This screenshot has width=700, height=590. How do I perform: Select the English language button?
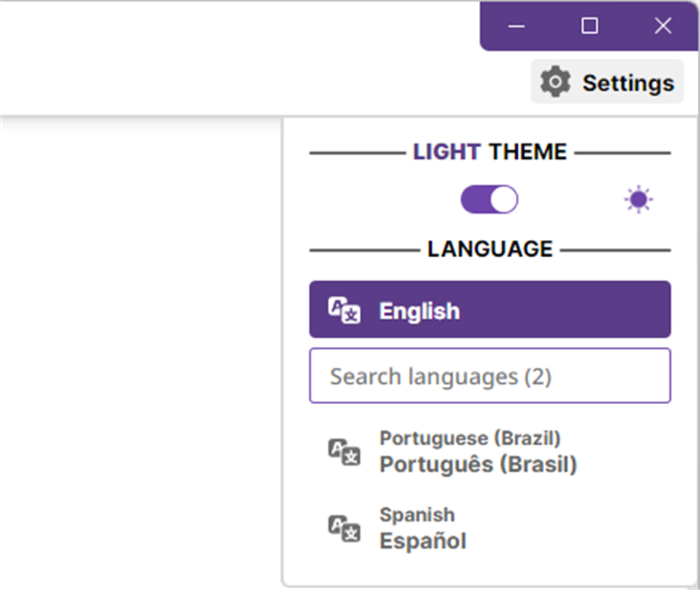489,310
